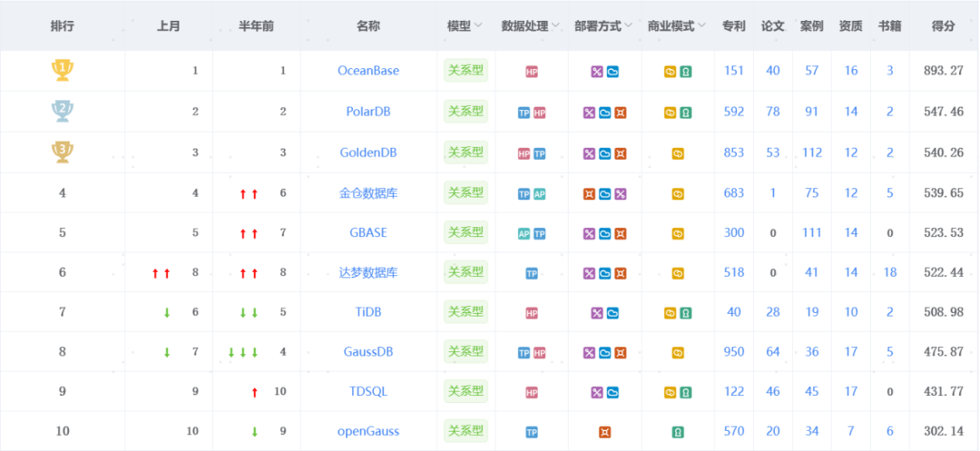Open the GoldenDB database link
This screenshot has width=980, height=451.
pos(368,152)
